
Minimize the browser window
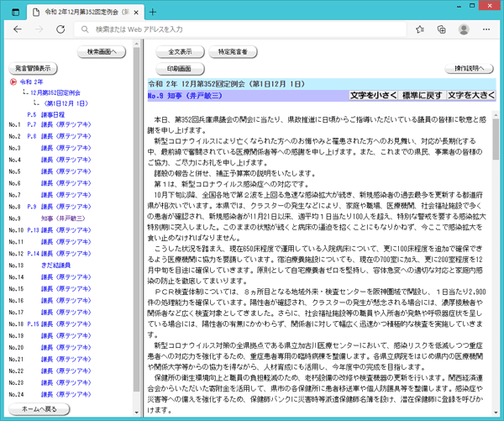click(459, 6)
